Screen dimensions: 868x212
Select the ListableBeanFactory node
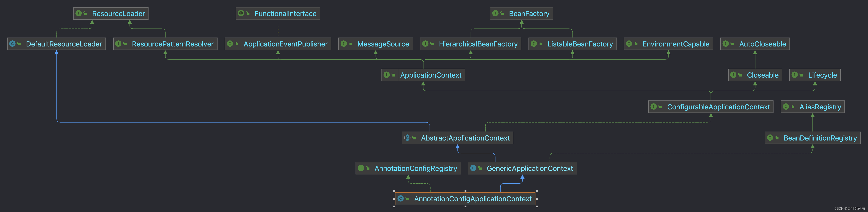click(579, 44)
